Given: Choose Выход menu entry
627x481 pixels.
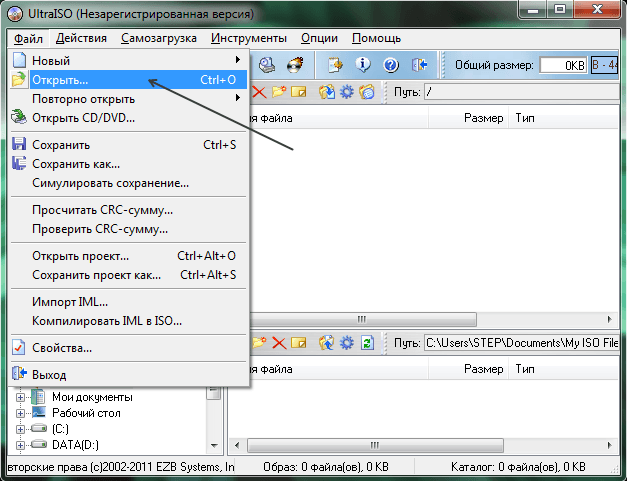Looking at the screenshot, I should tap(128, 375).
